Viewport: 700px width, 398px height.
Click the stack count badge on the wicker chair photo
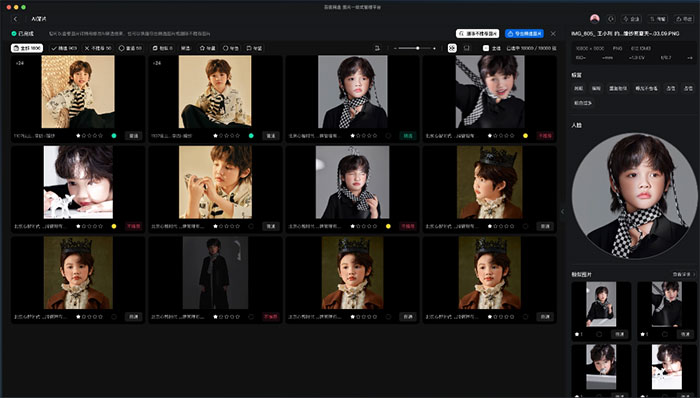pyautogui.click(x=20, y=63)
